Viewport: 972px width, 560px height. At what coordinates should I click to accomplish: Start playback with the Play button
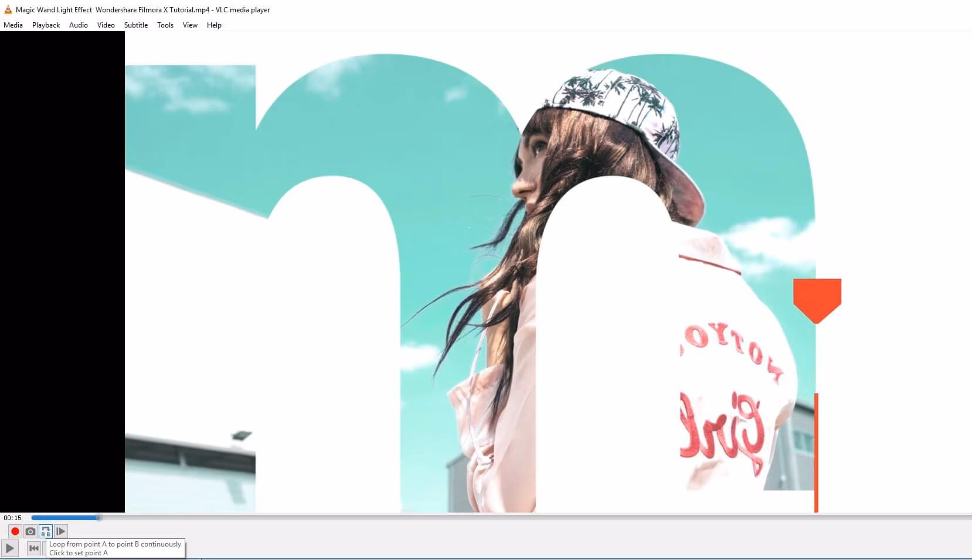coord(10,548)
